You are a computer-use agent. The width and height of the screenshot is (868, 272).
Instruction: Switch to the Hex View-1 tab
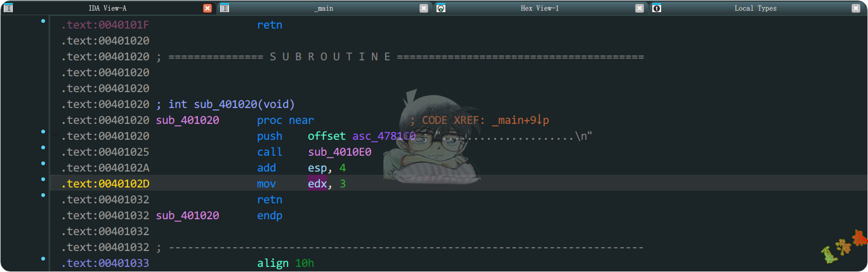click(539, 8)
